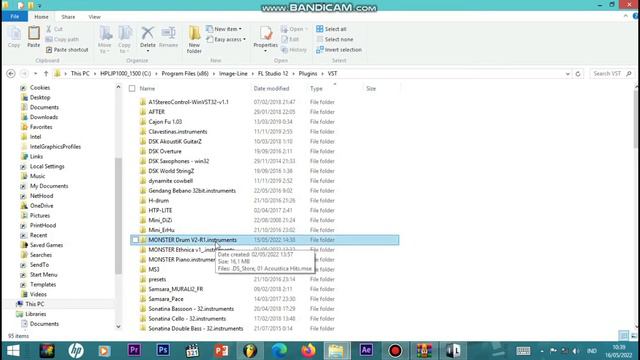The image size is (640, 360).
Task: Open the Windows Start menu
Action: [13, 350]
